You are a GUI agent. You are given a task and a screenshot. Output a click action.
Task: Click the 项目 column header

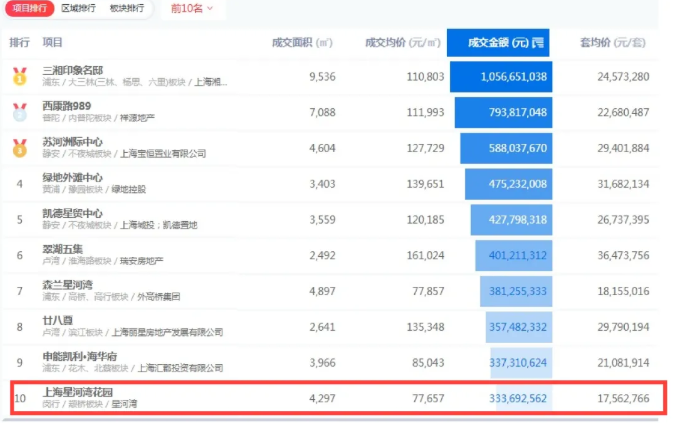52,42
